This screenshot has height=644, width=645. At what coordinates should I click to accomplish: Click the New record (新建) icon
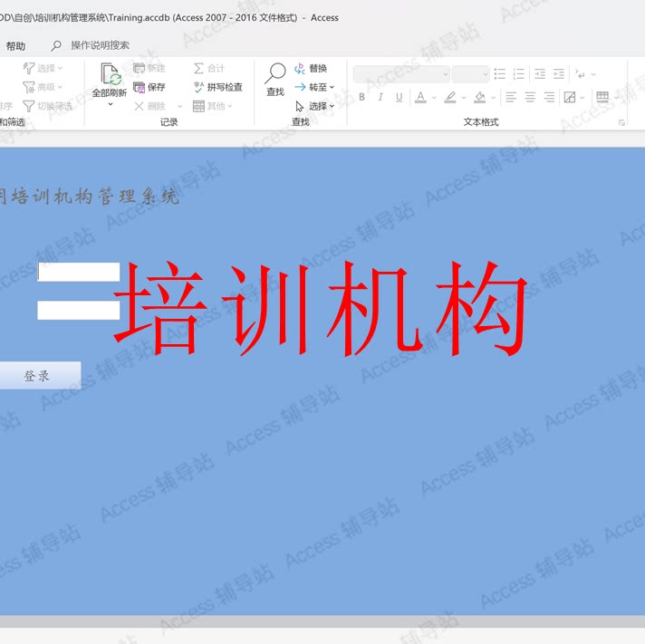point(139,68)
